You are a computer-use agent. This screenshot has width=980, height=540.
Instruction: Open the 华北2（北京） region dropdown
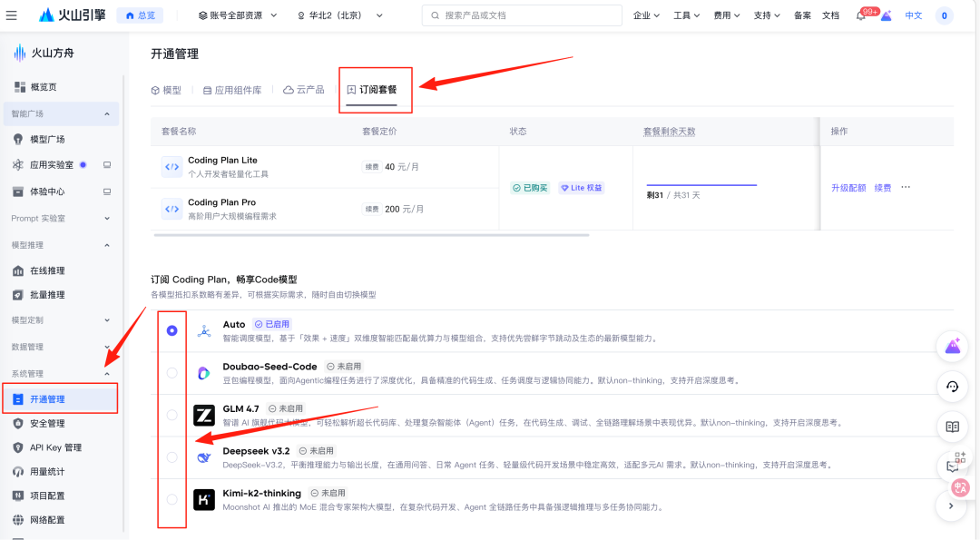point(340,15)
